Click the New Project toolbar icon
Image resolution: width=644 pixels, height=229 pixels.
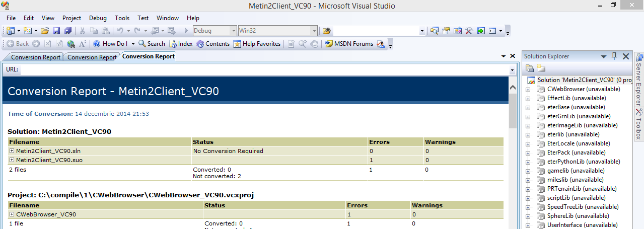pyautogui.click(x=11, y=31)
